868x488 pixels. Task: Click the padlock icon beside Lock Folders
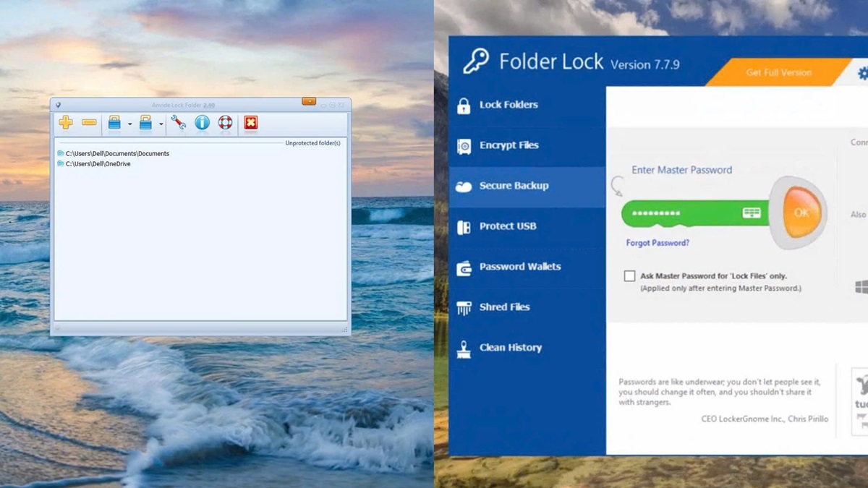pos(464,106)
